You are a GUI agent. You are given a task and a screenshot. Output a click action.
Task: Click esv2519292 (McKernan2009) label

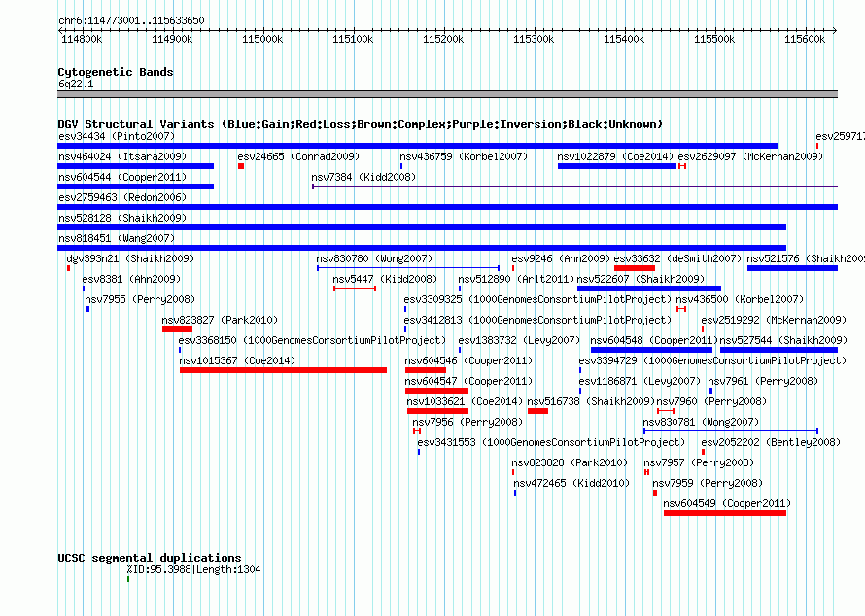774,320
